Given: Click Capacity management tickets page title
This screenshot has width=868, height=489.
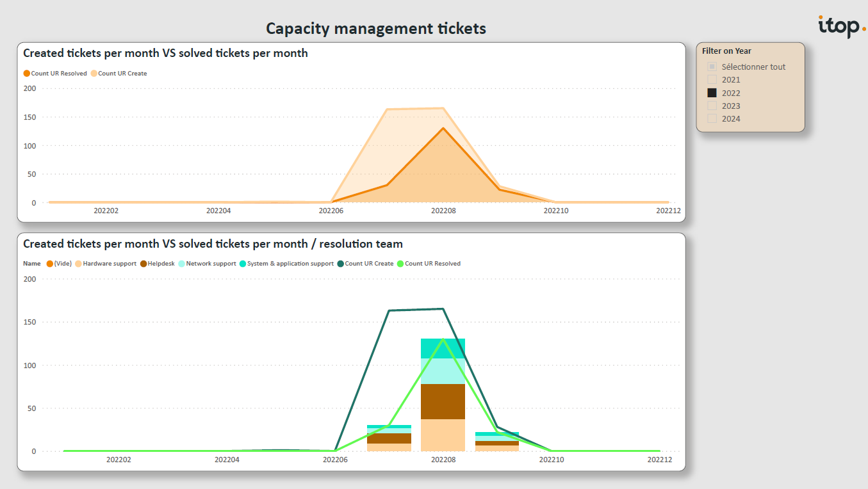Looking at the screenshot, I should click(375, 29).
